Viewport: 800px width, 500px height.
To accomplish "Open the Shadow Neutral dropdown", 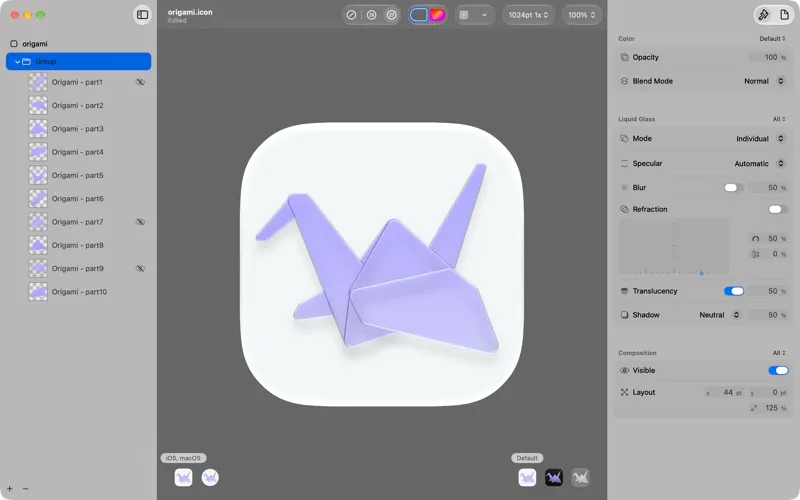I will pos(719,315).
